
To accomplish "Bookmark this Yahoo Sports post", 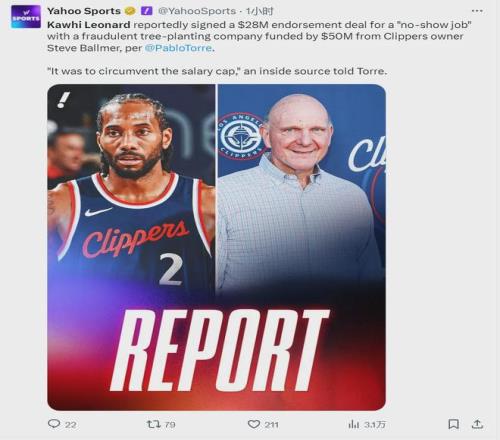I will pos(453,424).
